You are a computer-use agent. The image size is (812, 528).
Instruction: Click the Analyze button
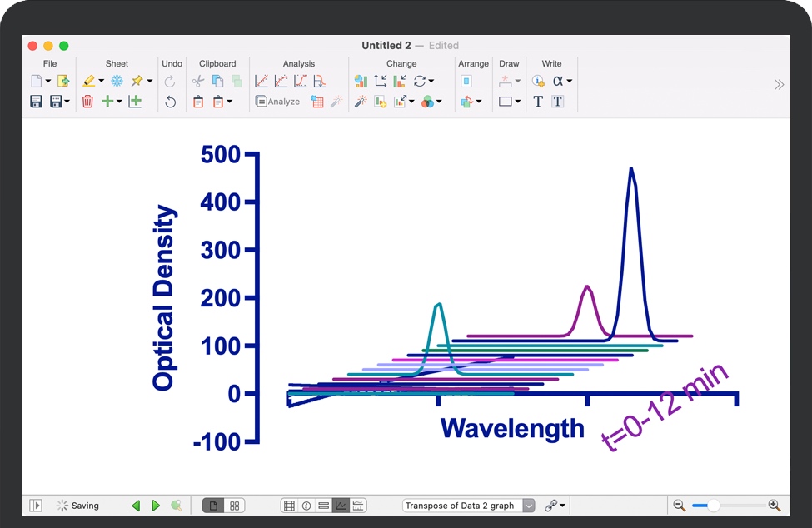[x=277, y=102]
